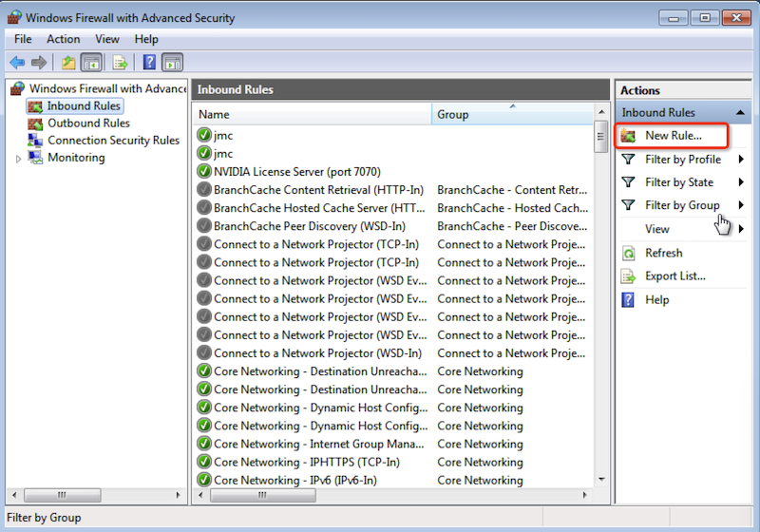Click the Export List toolbar icon
The height and width of the screenshot is (532, 760).
[x=120, y=63]
